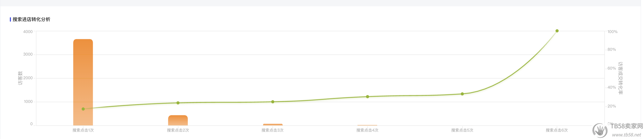Click the 访客成交转化率 right axis title

620,78
